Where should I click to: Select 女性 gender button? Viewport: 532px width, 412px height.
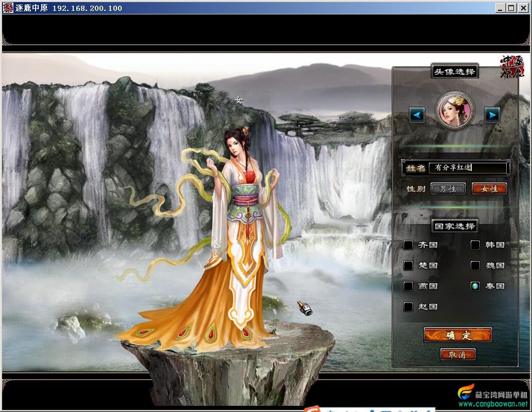[489, 188]
